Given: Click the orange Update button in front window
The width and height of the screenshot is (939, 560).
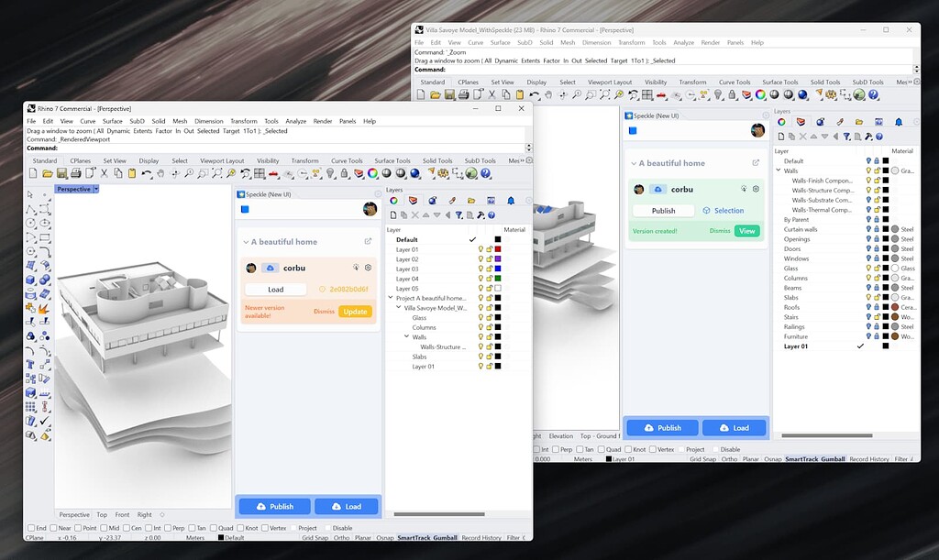Looking at the screenshot, I should (355, 311).
